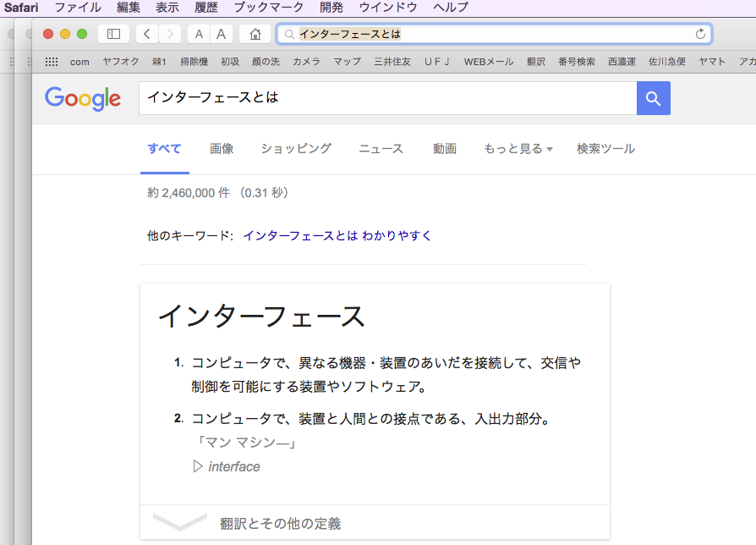Screen dimensions: 756x545
Task: Increase text size with large A button
Action: tap(222, 34)
